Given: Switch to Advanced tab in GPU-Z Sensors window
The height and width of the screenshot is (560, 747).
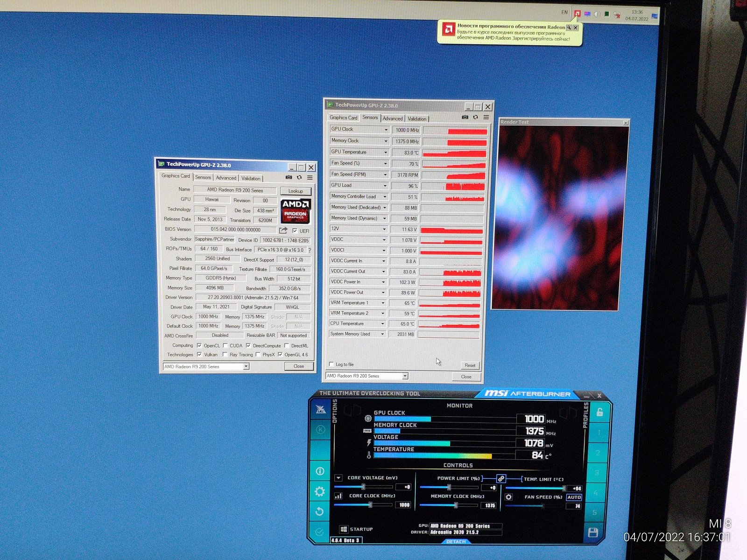Looking at the screenshot, I should click(393, 119).
